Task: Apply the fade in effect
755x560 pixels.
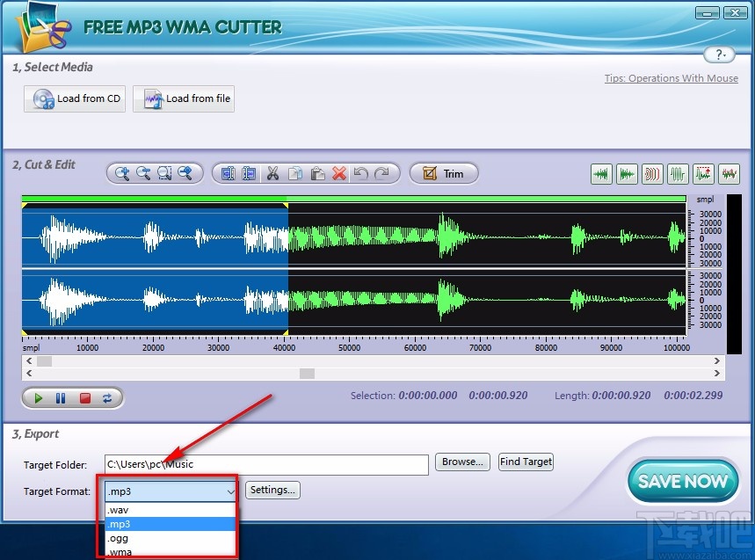Action: click(601, 174)
